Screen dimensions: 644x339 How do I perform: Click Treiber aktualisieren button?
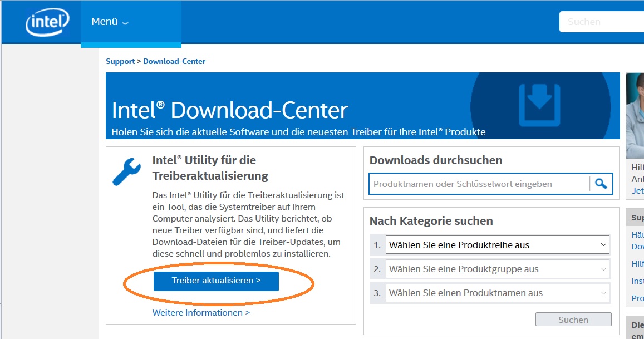click(216, 281)
